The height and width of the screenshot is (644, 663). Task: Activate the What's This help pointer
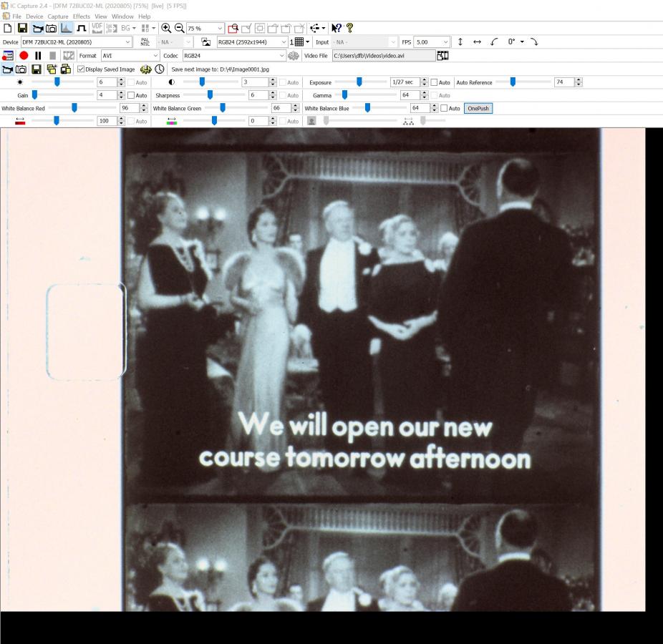pyautogui.click(x=336, y=29)
